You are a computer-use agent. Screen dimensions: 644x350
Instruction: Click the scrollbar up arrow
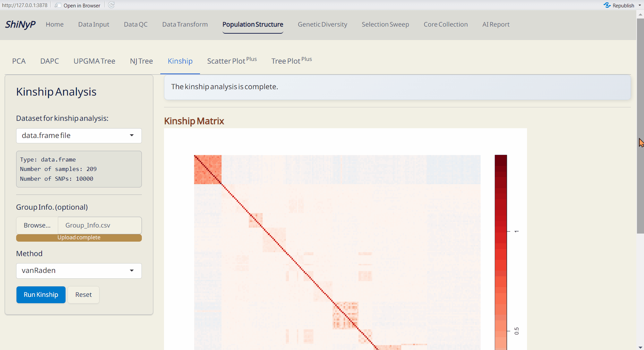[x=640, y=14]
